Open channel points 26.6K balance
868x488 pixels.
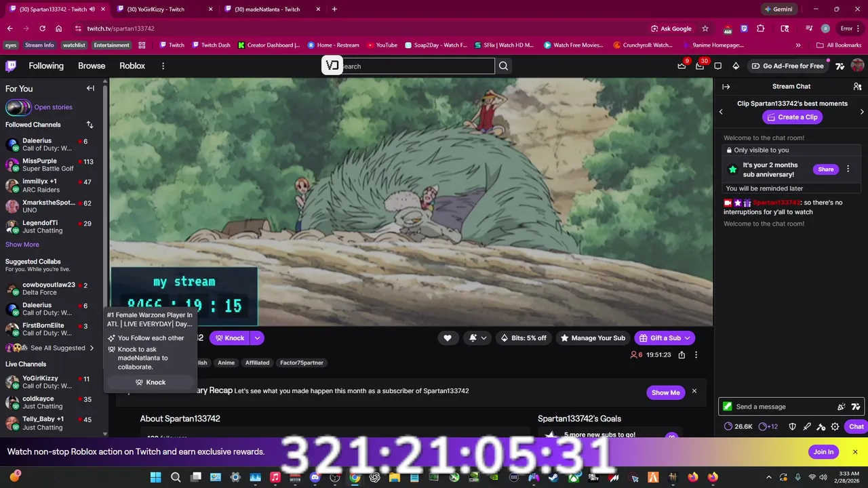click(x=738, y=426)
